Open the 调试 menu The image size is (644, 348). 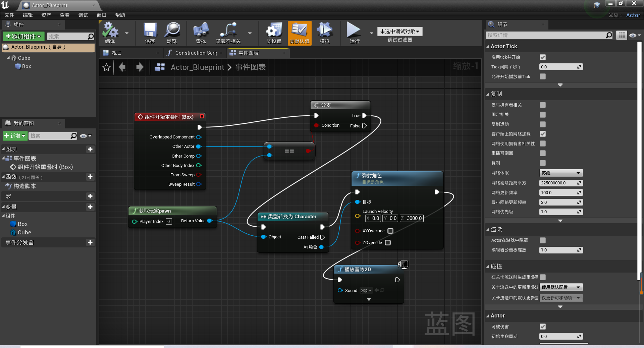click(83, 15)
